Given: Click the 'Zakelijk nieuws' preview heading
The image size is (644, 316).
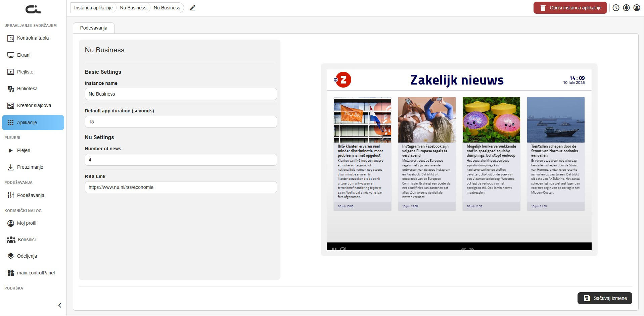Looking at the screenshot, I should [x=457, y=80].
